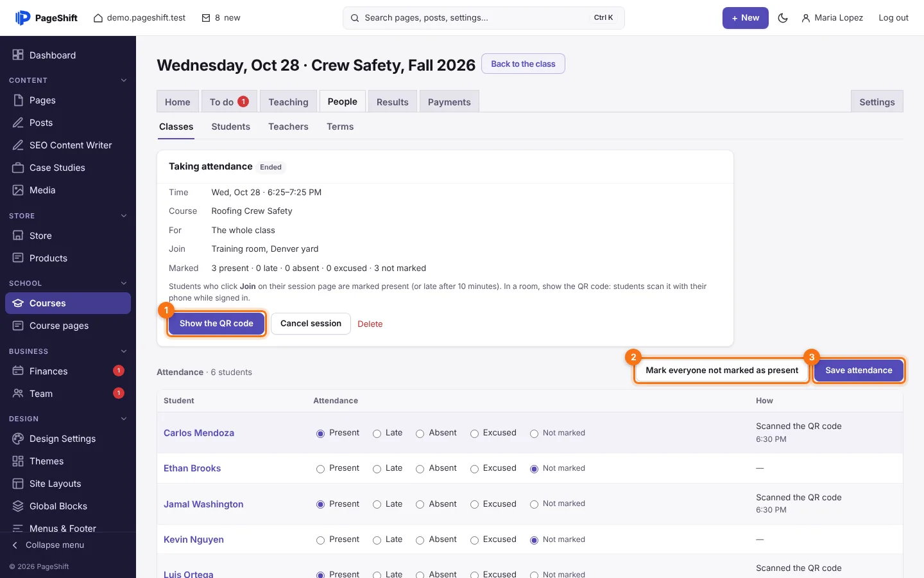This screenshot has height=578, width=924.
Task: Save attendance
Action: (859, 371)
